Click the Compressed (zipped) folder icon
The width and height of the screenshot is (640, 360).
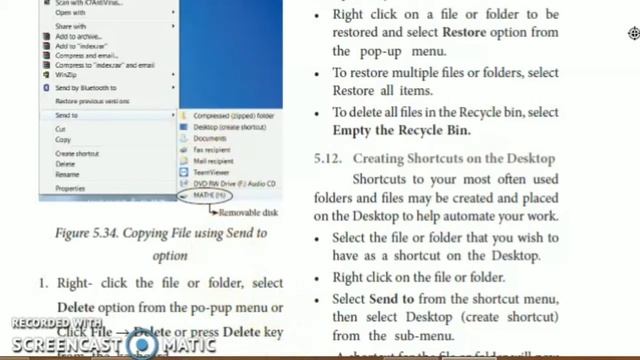coord(184,116)
